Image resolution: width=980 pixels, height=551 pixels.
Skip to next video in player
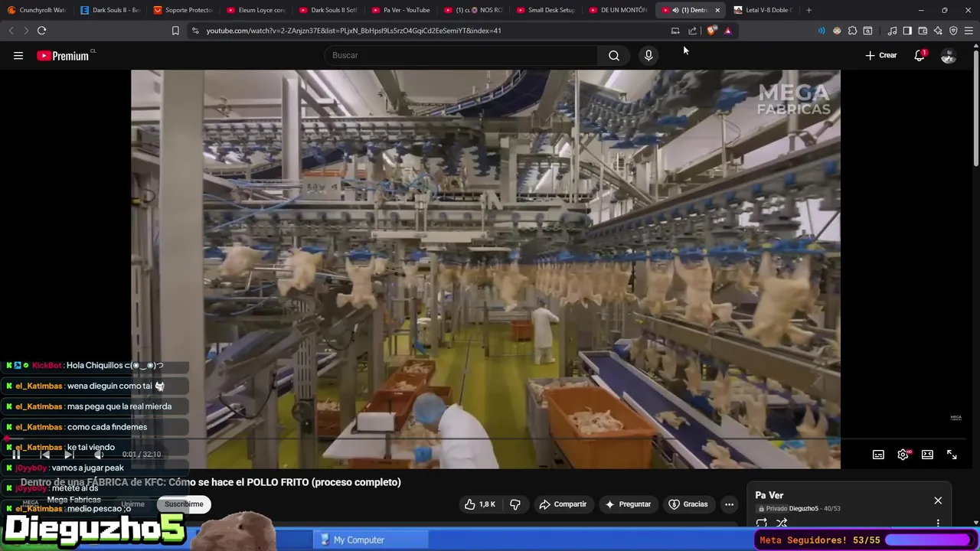coord(69,454)
